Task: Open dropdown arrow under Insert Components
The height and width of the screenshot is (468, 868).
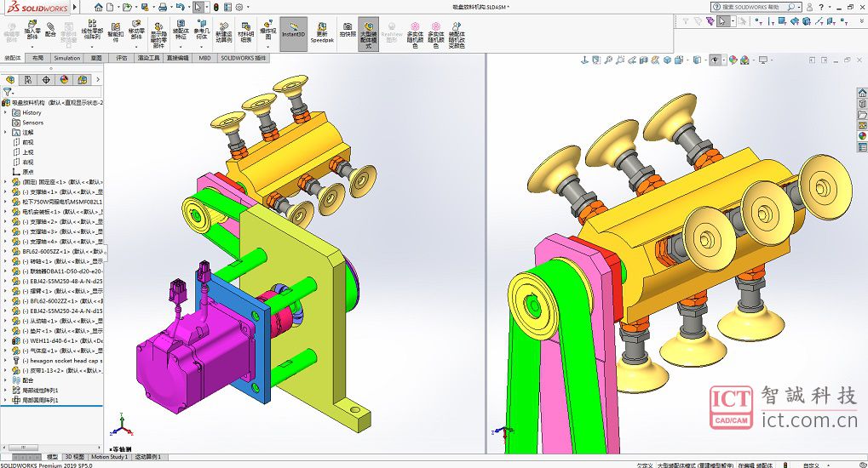Action: coord(32,47)
